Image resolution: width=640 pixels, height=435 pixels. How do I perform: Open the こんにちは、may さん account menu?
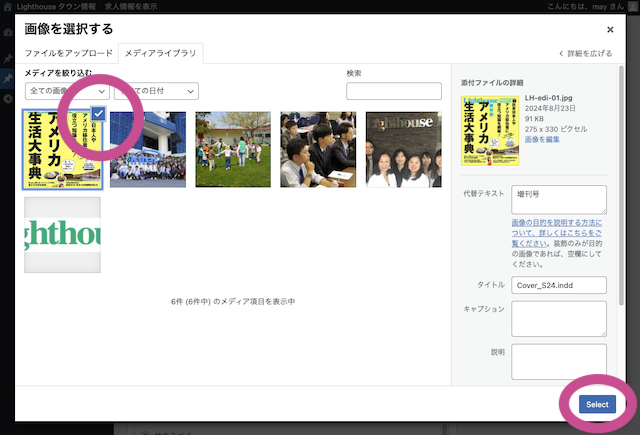(586, 7)
